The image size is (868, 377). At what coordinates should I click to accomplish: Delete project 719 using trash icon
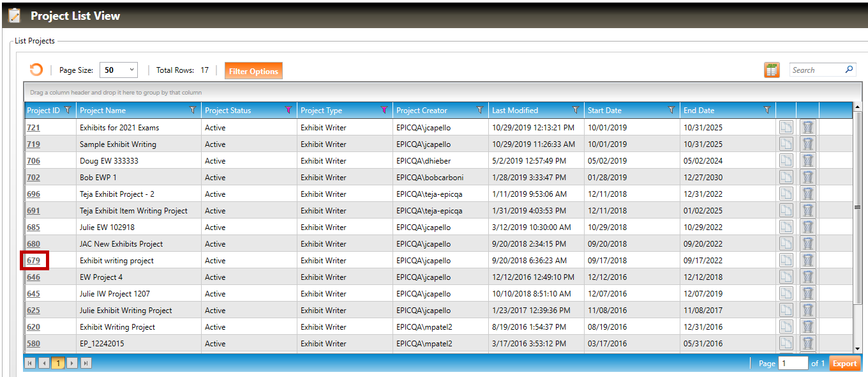click(807, 144)
